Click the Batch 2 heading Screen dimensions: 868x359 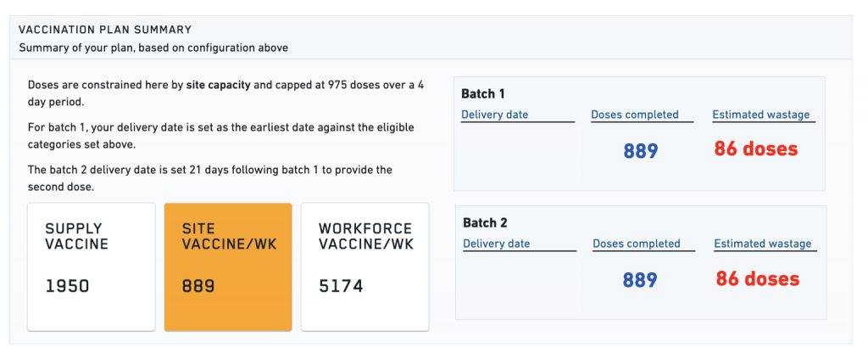click(485, 222)
